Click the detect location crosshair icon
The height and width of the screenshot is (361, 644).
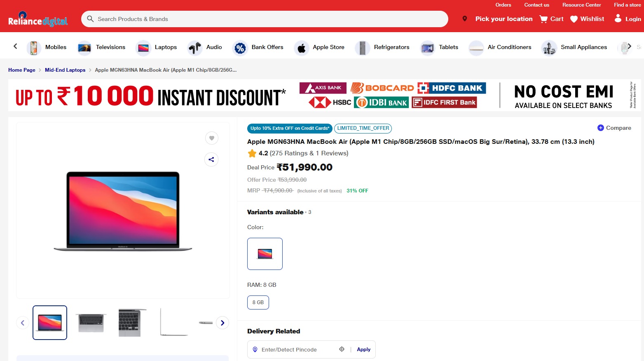pyautogui.click(x=342, y=349)
